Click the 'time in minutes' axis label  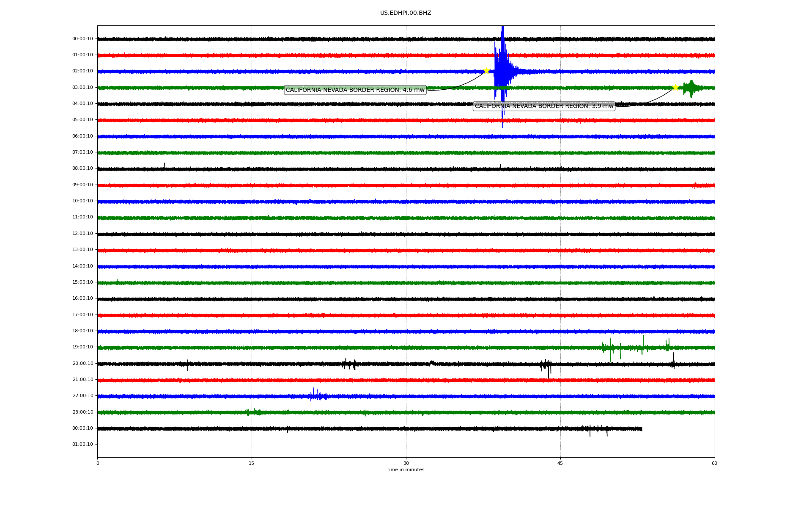(406, 470)
